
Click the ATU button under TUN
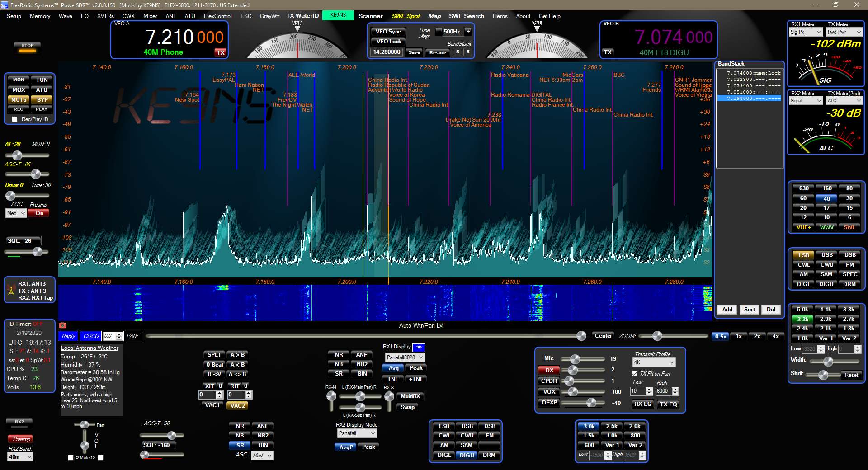click(x=42, y=90)
